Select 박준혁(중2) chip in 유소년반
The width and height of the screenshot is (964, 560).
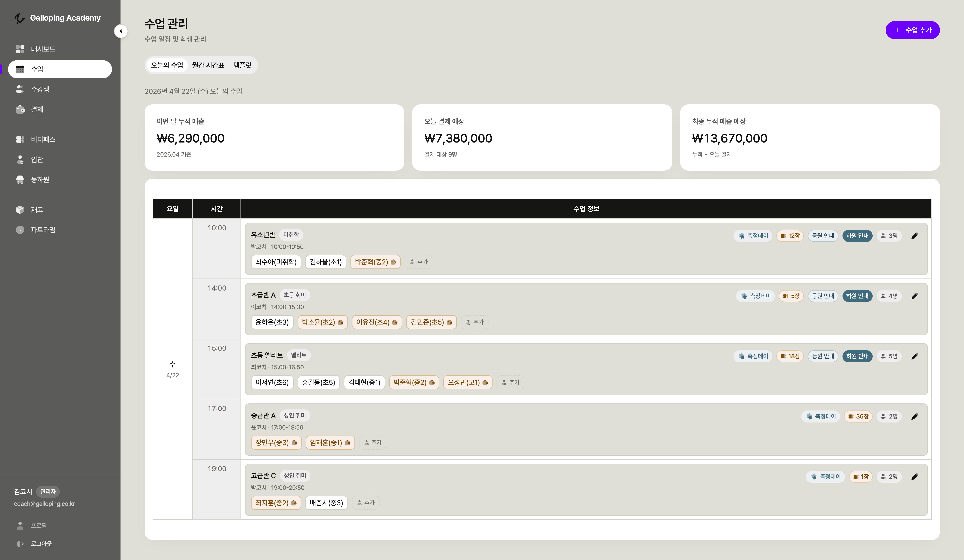(x=375, y=262)
